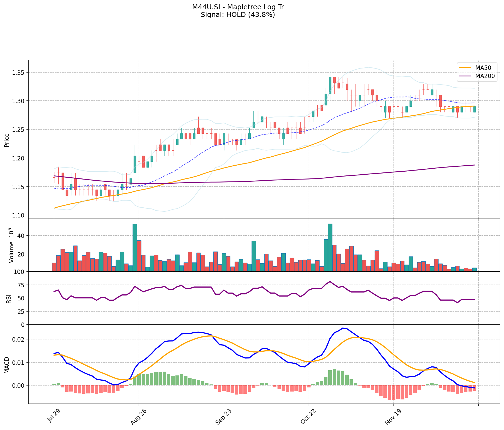Select the Oct 22 date label
Screen dimensions: 504x430
point(308,417)
